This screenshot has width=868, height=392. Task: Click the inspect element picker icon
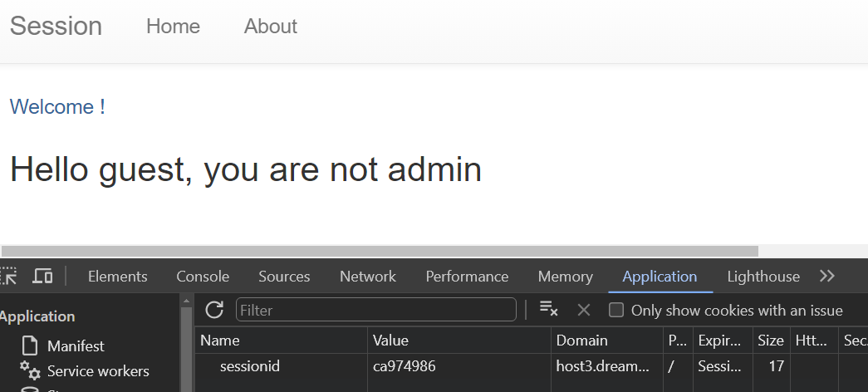pyautogui.click(x=8, y=276)
